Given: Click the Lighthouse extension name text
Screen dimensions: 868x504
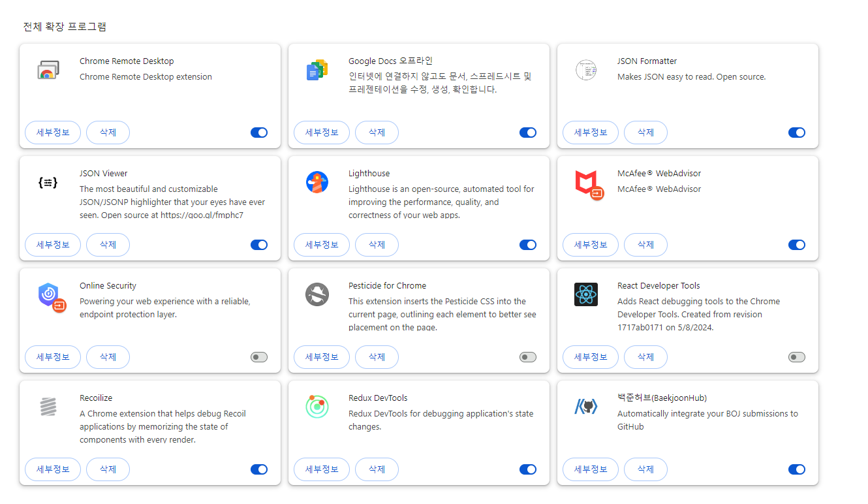Looking at the screenshot, I should [369, 174].
